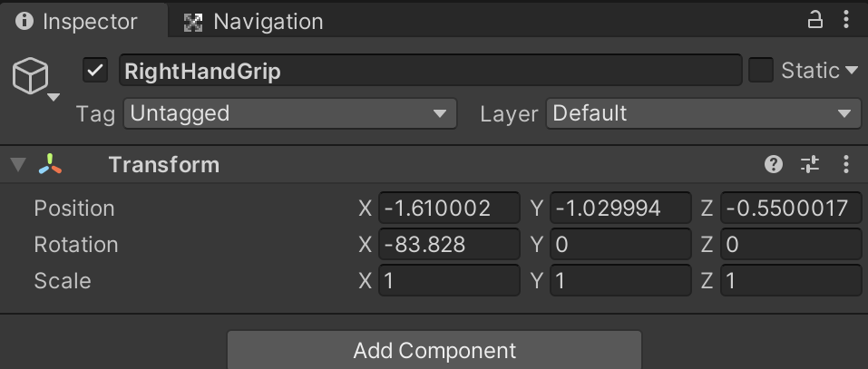Switch to the Navigation tab
This screenshot has height=369, width=868.
click(253, 21)
